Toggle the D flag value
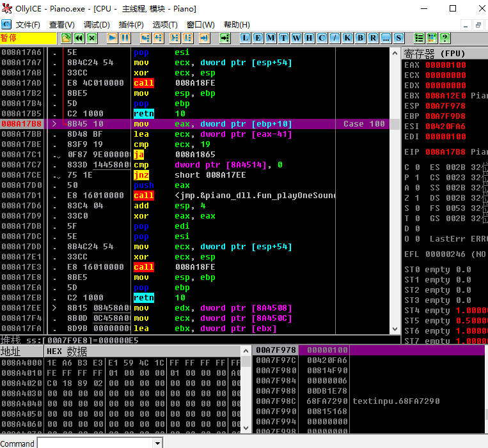488x448 pixels. pyautogui.click(x=418, y=229)
